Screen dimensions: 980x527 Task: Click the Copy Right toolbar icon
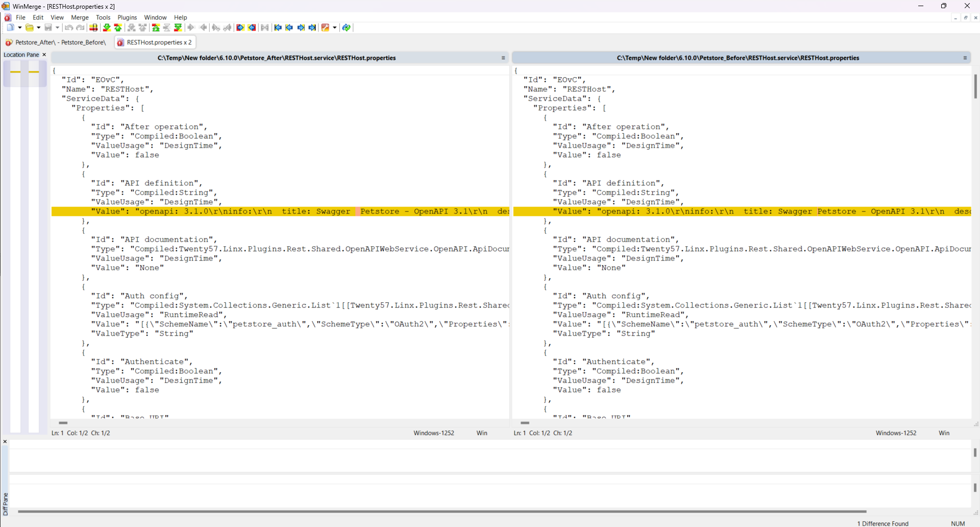tap(191, 28)
